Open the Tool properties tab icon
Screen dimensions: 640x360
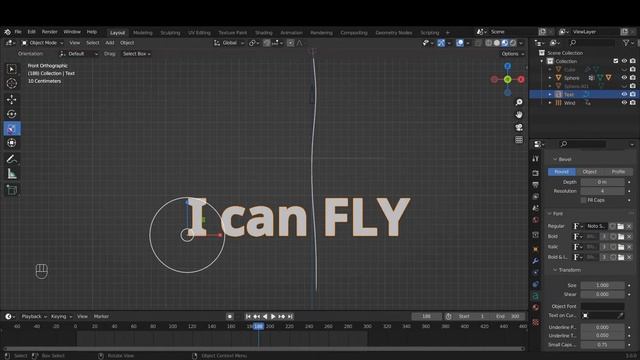tap(536, 159)
